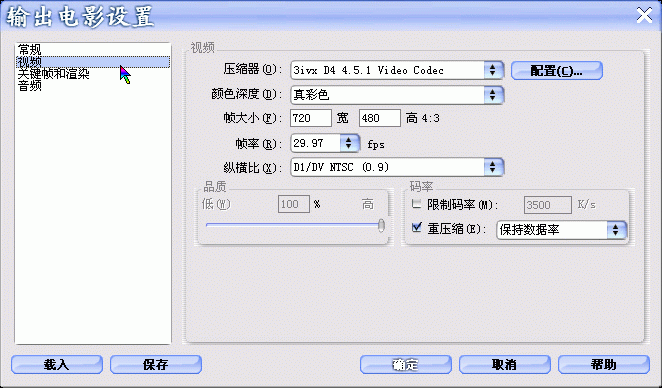
Task: Open the 保持数据率 dropdown
Action: tap(561, 230)
